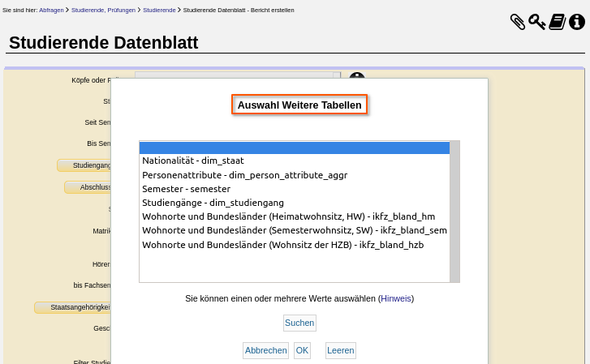Click the top-right info circle icon
The image size is (590, 364).
tap(577, 22)
